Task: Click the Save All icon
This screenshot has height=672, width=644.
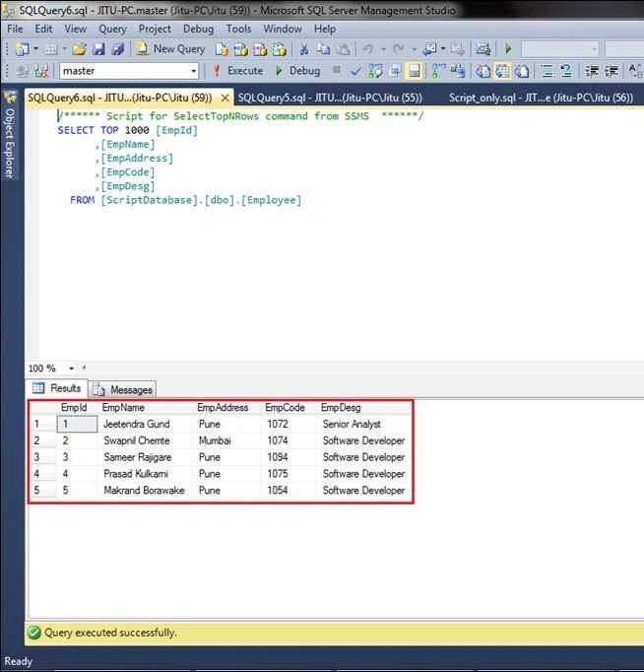Action: 118,49
